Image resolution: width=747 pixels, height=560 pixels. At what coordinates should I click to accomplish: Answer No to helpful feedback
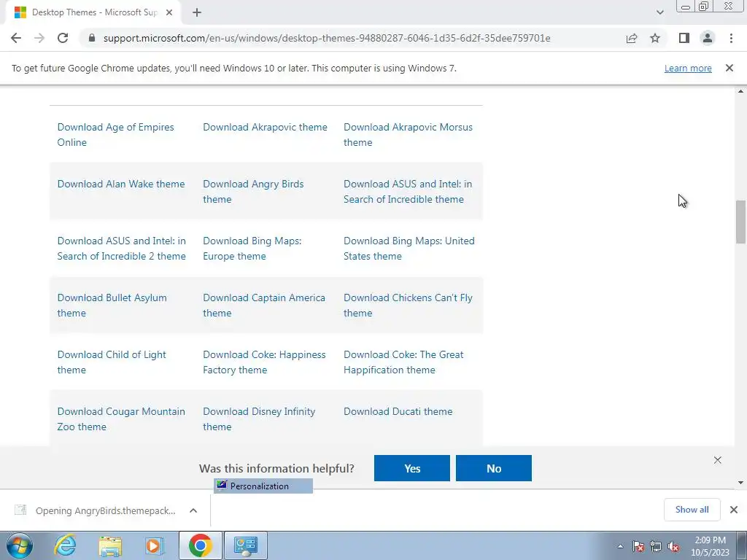[x=494, y=468]
